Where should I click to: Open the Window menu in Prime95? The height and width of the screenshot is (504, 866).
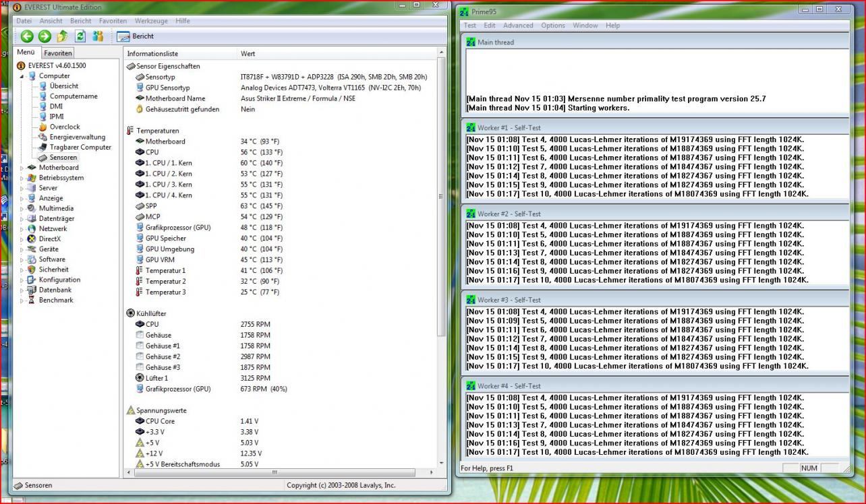click(x=585, y=26)
